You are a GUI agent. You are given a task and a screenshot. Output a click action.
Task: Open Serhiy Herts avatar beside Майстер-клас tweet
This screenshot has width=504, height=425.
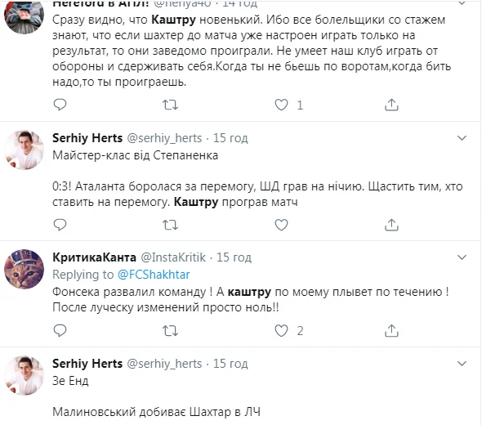(x=25, y=149)
